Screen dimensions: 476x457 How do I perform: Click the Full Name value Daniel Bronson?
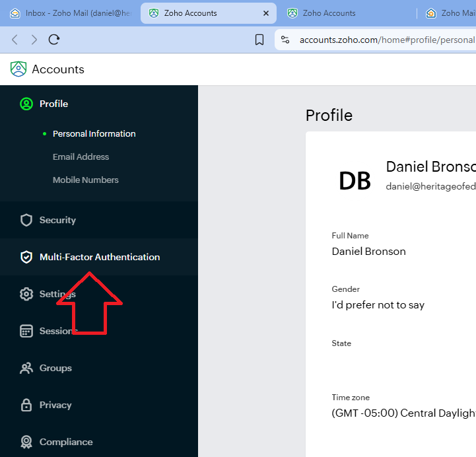[x=369, y=252]
